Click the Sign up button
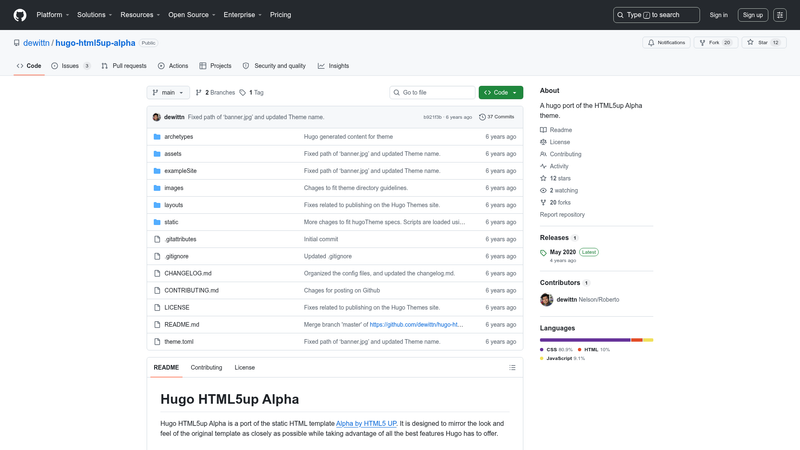The width and height of the screenshot is (800, 450). click(x=753, y=15)
